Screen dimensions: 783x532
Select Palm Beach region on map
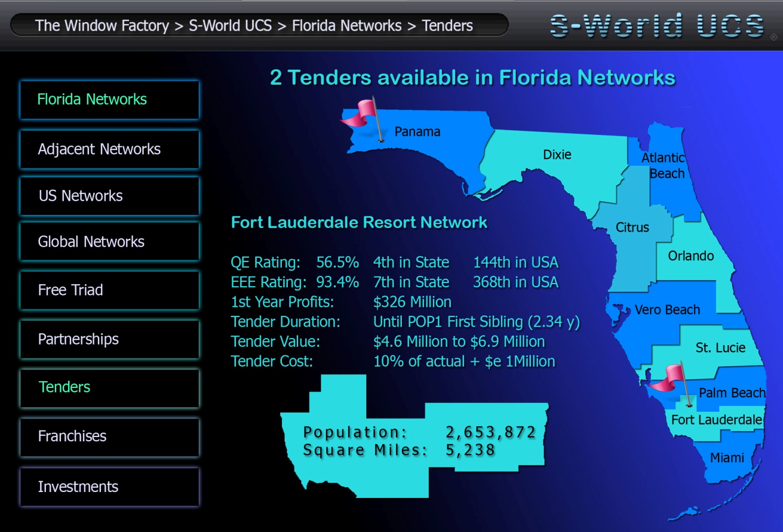click(x=732, y=393)
